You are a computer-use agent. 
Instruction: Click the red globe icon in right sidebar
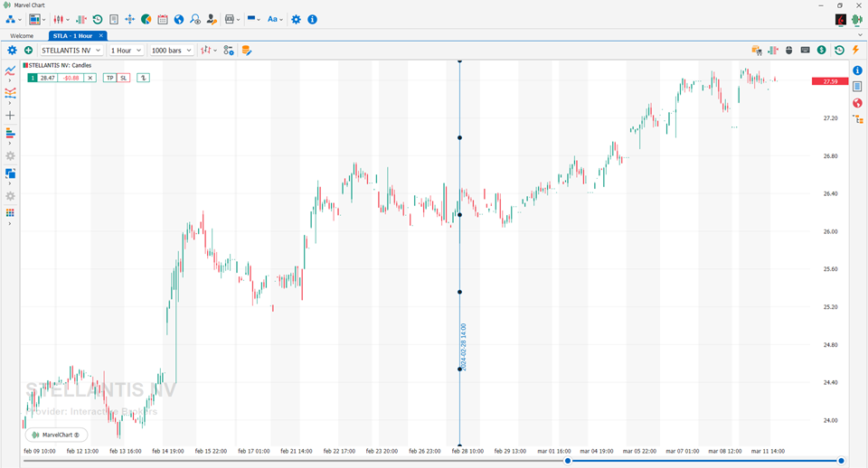(x=857, y=103)
